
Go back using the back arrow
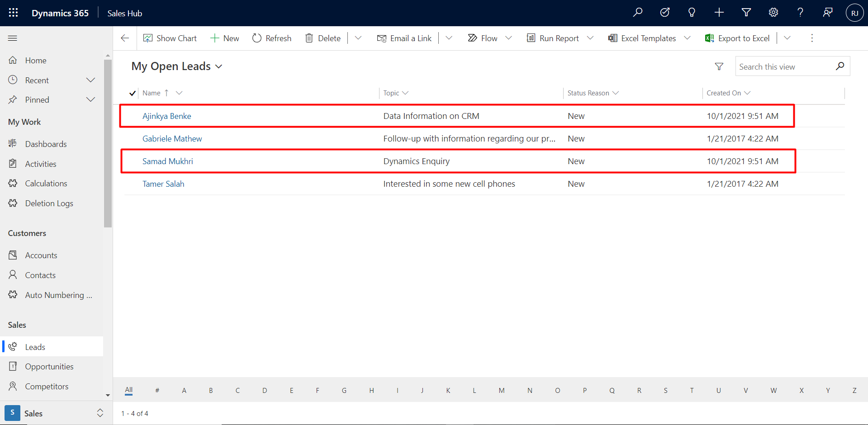[x=125, y=38]
